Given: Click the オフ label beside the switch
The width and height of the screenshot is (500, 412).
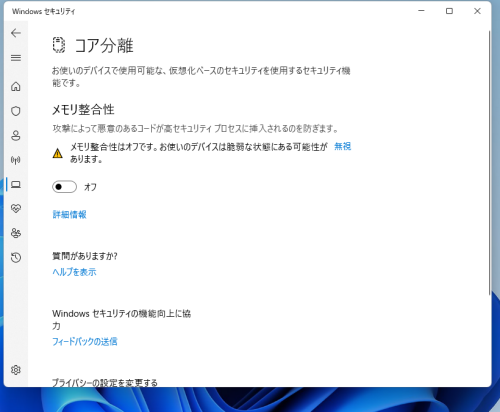Looking at the screenshot, I should [x=90, y=187].
